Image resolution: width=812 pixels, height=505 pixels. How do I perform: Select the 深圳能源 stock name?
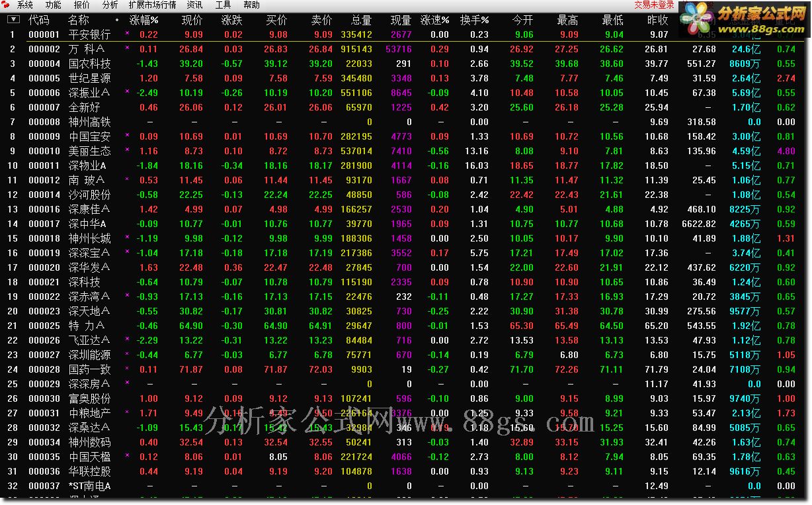pyautogui.click(x=89, y=355)
